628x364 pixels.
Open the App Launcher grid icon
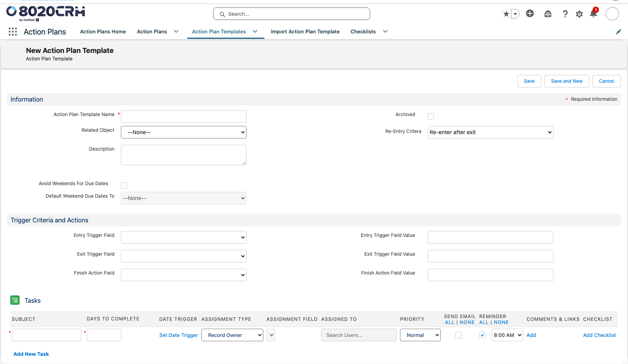click(x=13, y=32)
